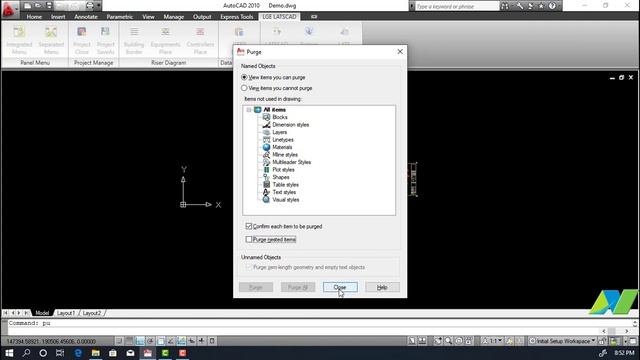This screenshot has width=640, height=360.
Task: Click the search box dropdown arrow in title bar
Action: (411, 6)
